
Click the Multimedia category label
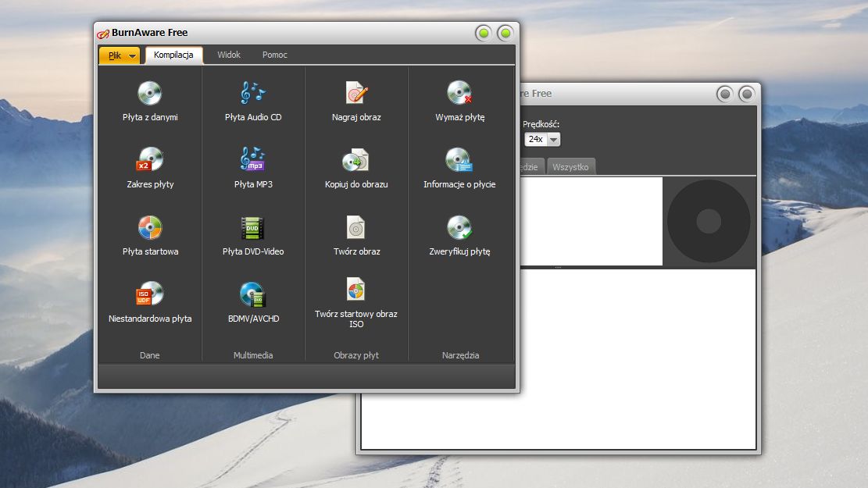coord(253,355)
